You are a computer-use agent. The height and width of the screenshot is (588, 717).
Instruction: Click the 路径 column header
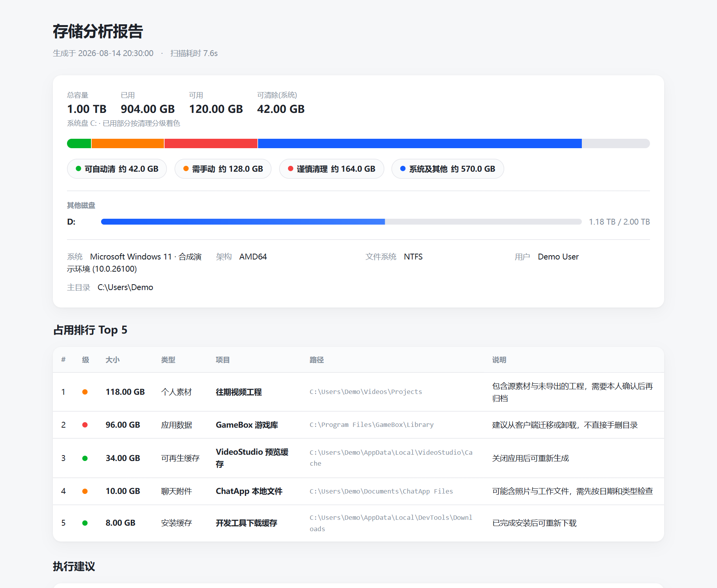tap(317, 360)
